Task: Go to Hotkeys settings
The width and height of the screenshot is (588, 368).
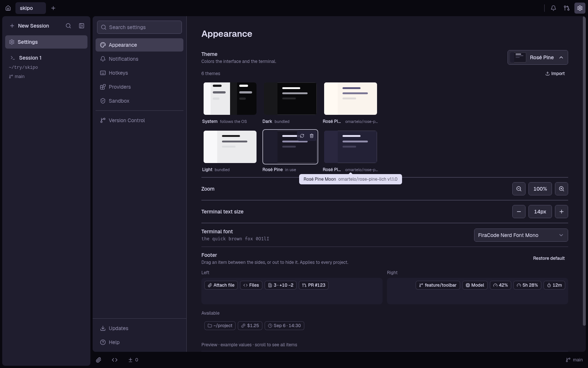Action: point(139,73)
